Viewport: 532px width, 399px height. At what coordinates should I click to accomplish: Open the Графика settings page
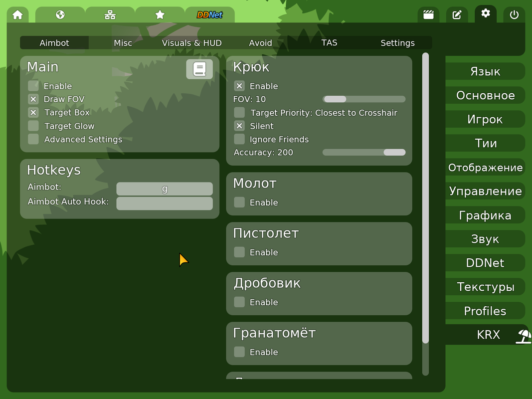[x=485, y=215]
